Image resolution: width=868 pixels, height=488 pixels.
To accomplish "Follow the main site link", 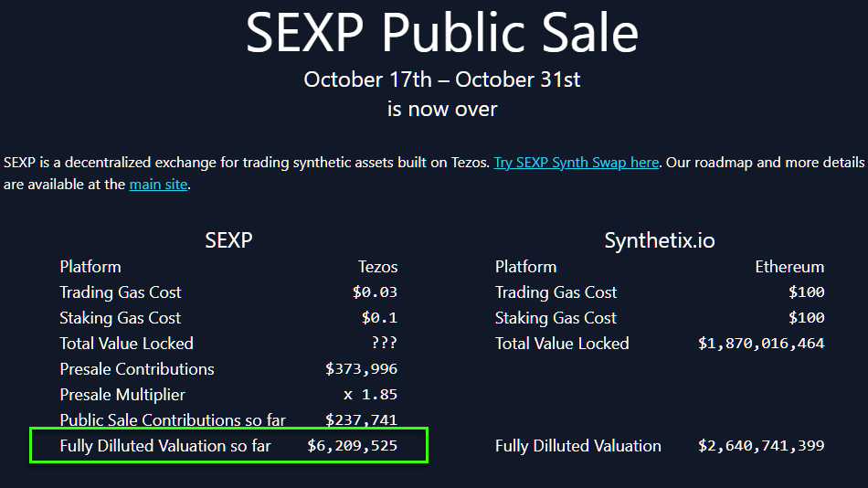I will pyautogui.click(x=158, y=185).
